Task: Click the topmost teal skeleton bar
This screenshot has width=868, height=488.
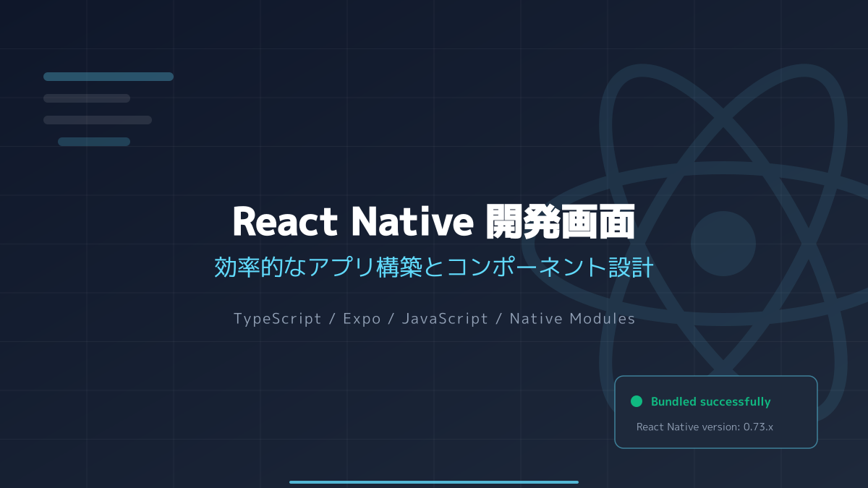Action: click(109, 76)
